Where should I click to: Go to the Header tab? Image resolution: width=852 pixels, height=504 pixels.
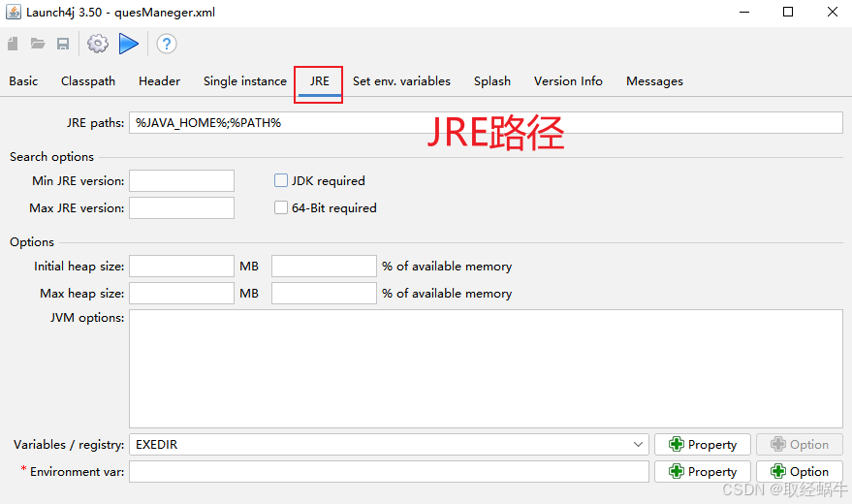[x=159, y=80]
